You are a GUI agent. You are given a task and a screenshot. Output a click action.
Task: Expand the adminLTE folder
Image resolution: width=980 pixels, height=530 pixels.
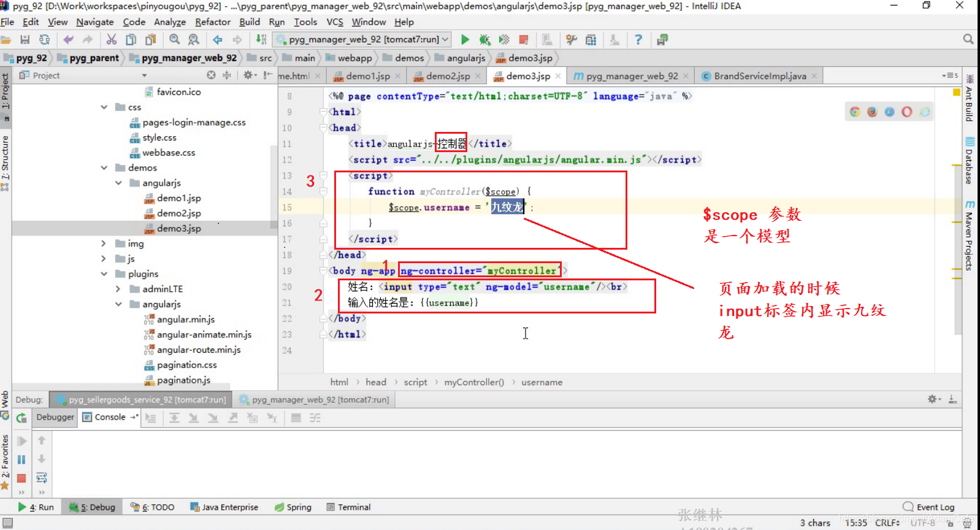[118, 289]
